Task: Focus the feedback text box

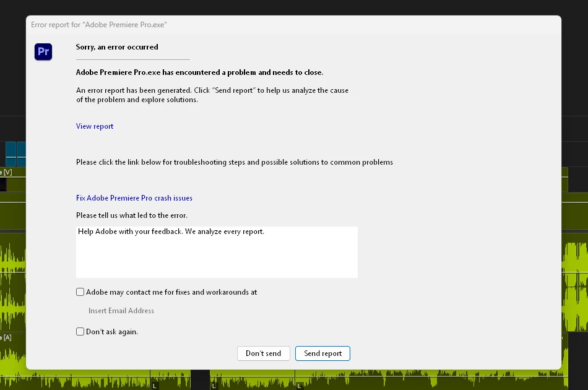Action: point(217,252)
